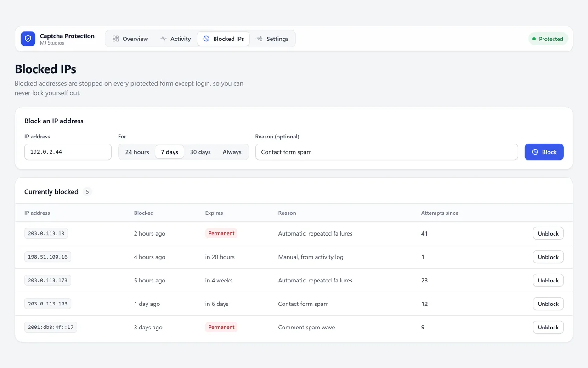The height and width of the screenshot is (368, 588).
Task: Click the IP address input field
Action: click(68, 152)
